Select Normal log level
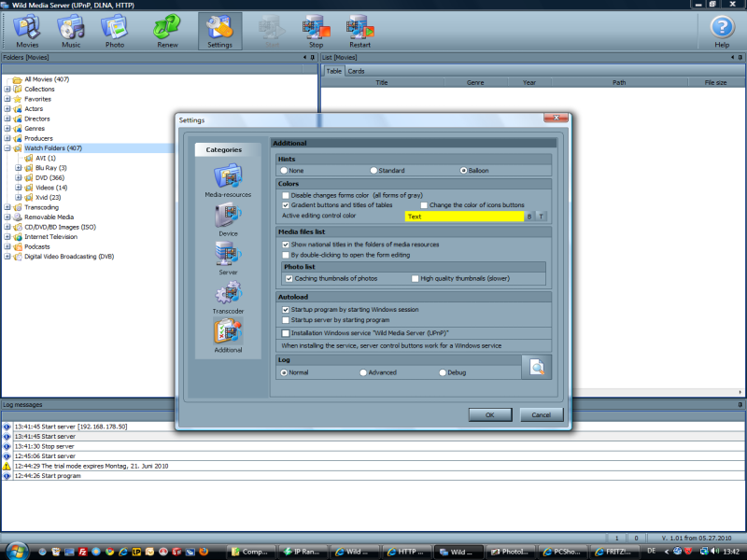The width and height of the screenshot is (747, 560). (284, 372)
